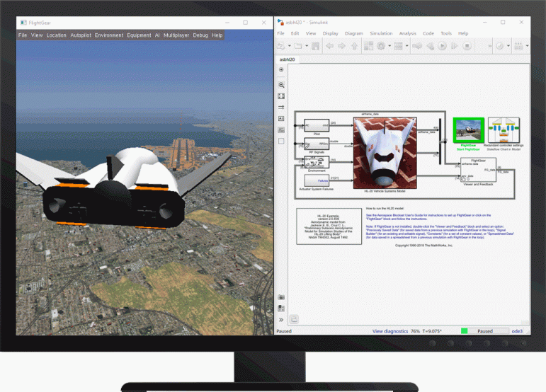Click the Run simulation play button
This screenshot has height=392, width=546.
pyautogui.click(x=442, y=46)
